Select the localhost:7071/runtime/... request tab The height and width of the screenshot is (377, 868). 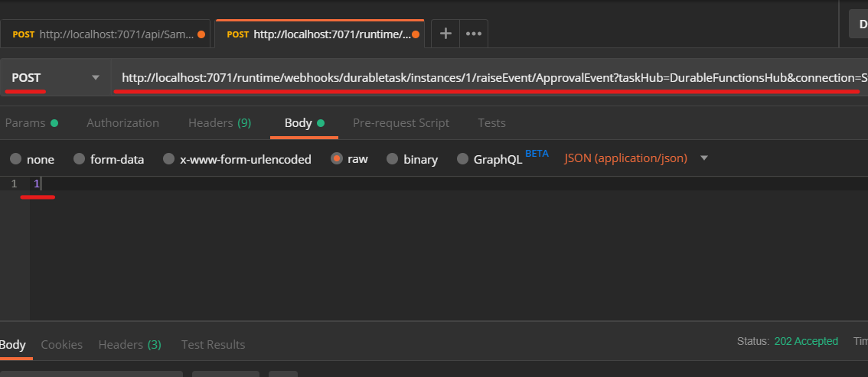click(319, 34)
